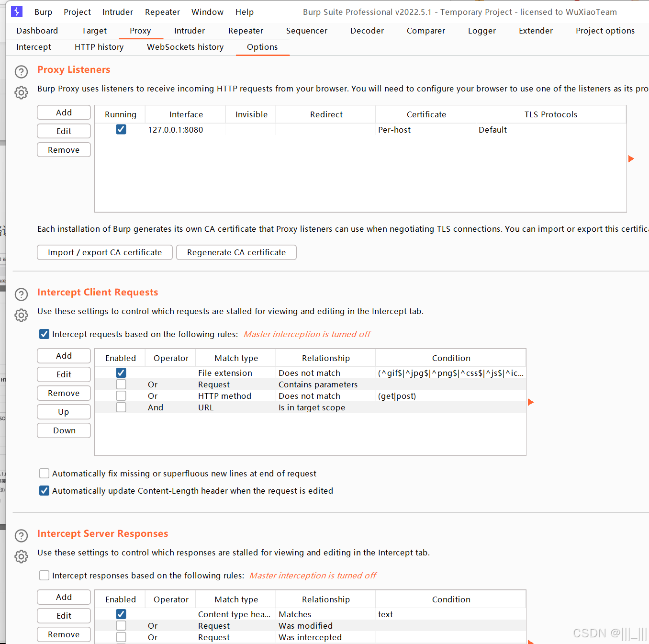Go to the Comparer tab
649x644 pixels.
point(426,31)
